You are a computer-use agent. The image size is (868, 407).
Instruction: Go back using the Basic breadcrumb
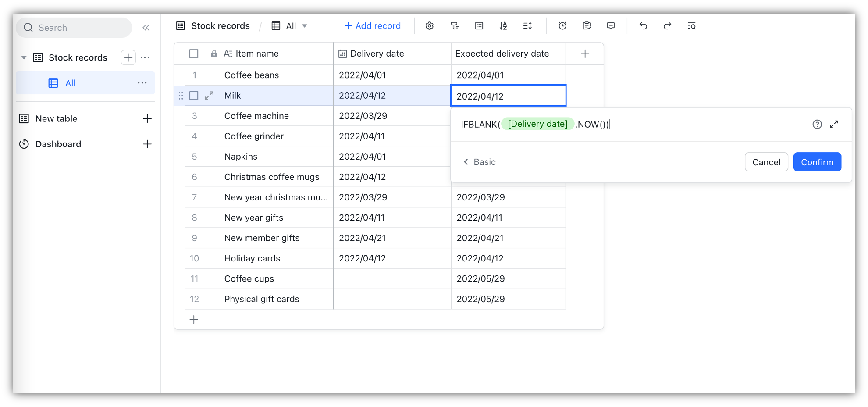pos(479,162)
